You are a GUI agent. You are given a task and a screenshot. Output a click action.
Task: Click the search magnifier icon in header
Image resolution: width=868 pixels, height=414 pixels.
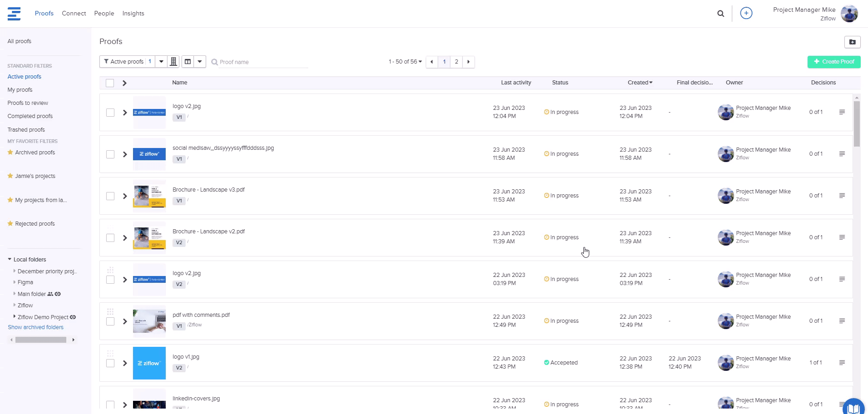[720, 14]
